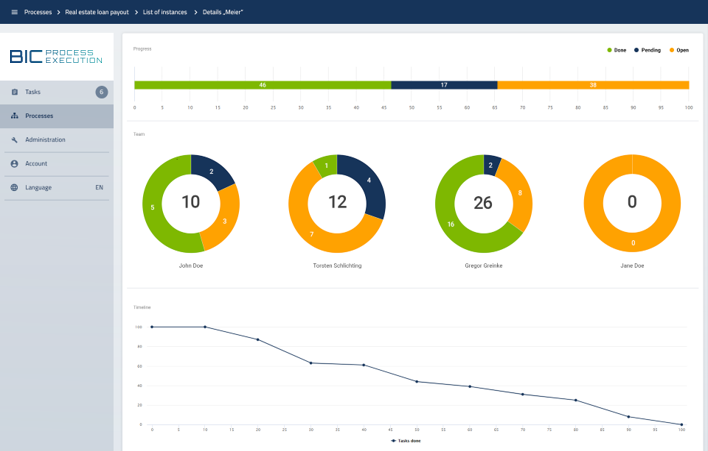Click the total 26 in Gregor's chart
The image size is (708, 451).
click(483, 203)
